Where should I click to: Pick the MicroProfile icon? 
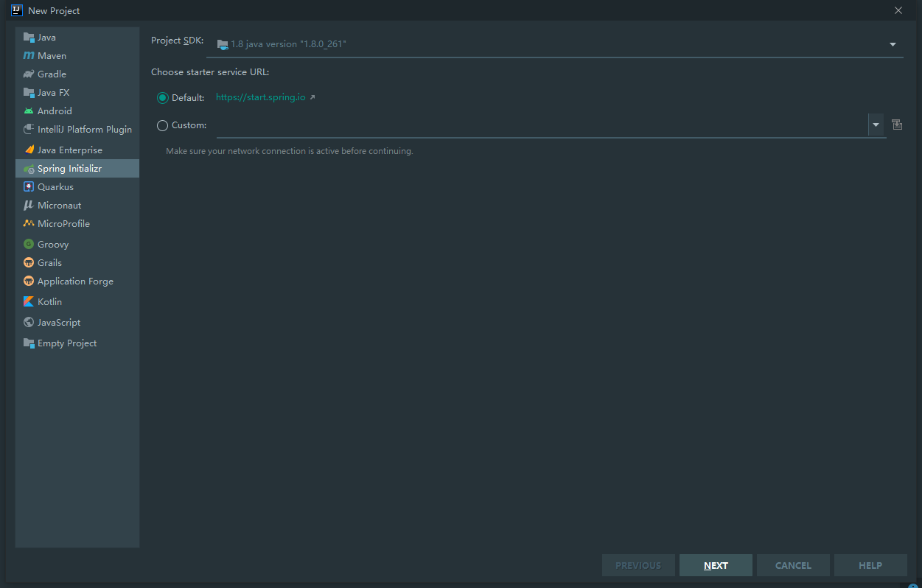tap(29, 224)
